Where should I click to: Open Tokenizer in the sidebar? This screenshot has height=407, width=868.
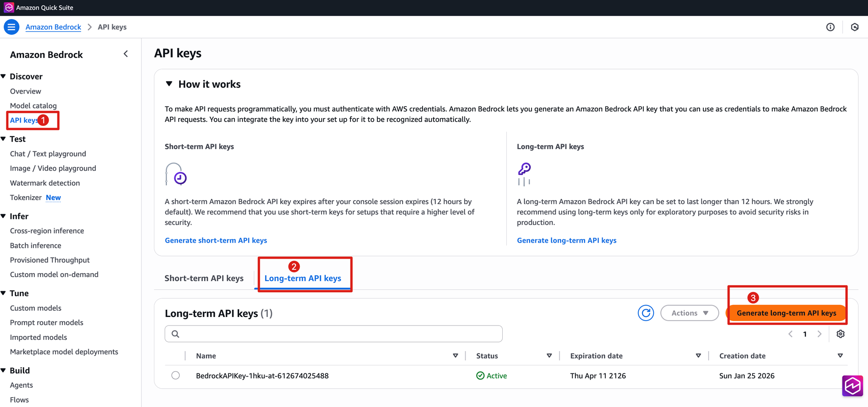coord(26,197)
